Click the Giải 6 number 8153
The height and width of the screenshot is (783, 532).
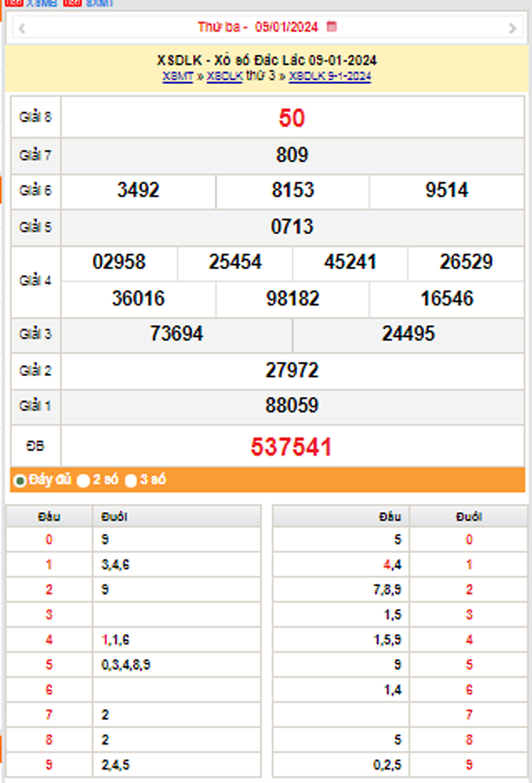[292, 190]
